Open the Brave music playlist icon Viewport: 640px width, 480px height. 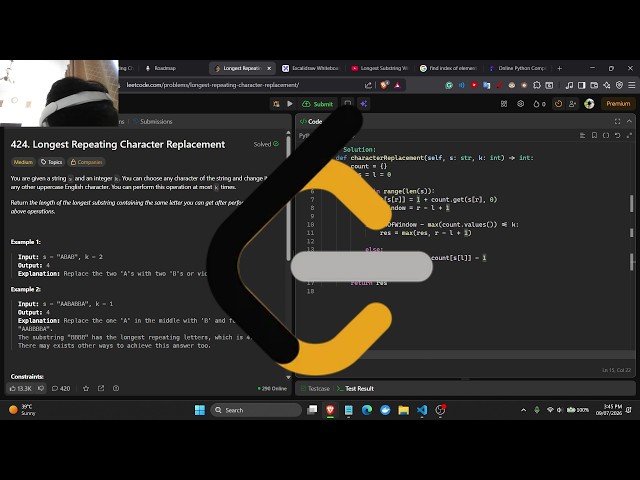tap(569, 85)
